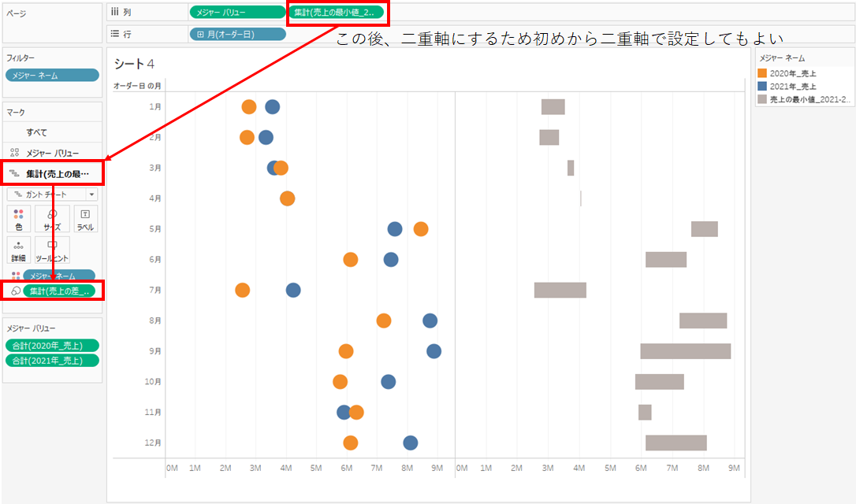
Task: Click gray swatch for 売上の最小値 legend
Action: (x=762, y=99)
